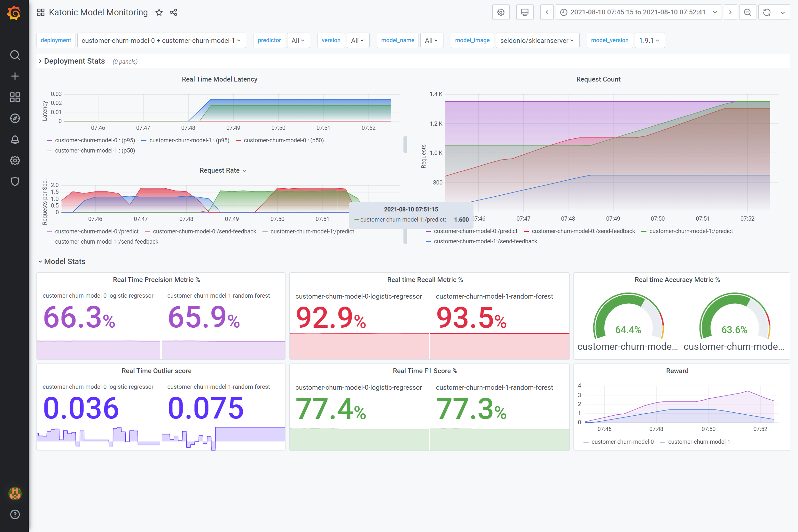
Task: Star the Katonic Model Monitoring dashboard
Action: [159, 12]
